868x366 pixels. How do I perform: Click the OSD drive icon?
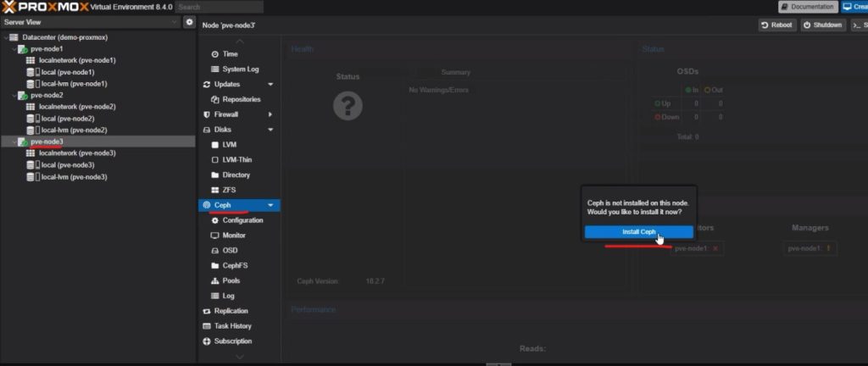(x=215, y=251)
